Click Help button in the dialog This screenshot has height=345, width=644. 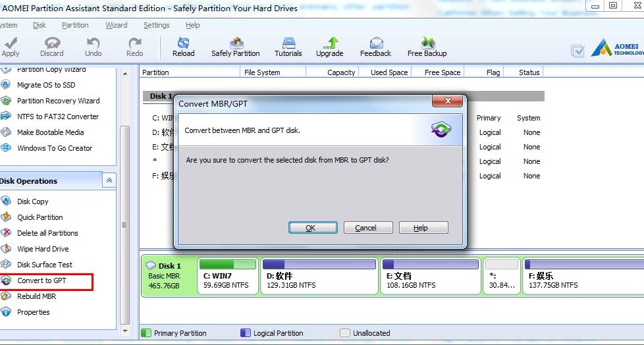point(423,228)
